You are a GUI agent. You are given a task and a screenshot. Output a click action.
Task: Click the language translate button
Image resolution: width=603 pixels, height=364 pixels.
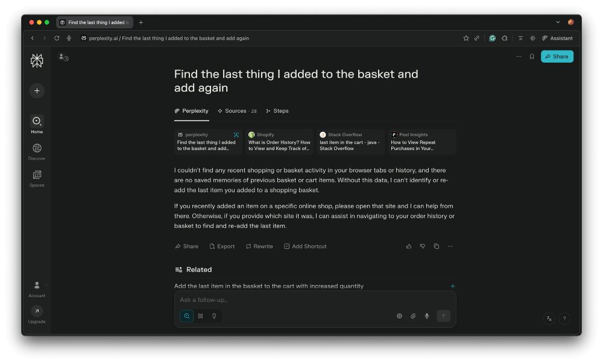click(549, 318)
